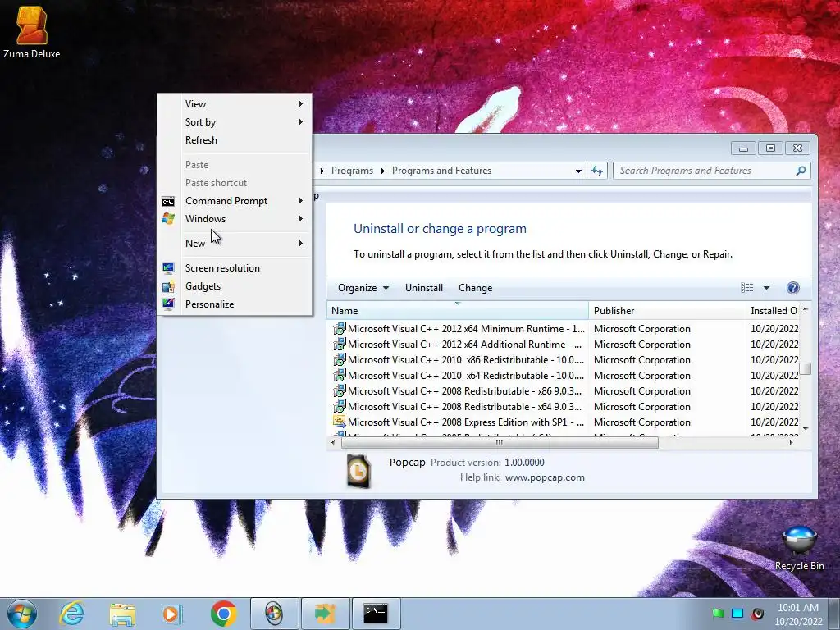Sort by the Installed On column header
Image resolution: width=840 pixels, height=630 pixels.
tap(773, 311)
